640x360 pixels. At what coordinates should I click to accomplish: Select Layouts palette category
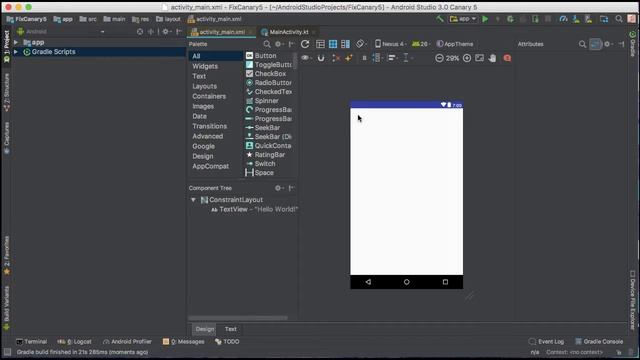[x=204, y=86]
